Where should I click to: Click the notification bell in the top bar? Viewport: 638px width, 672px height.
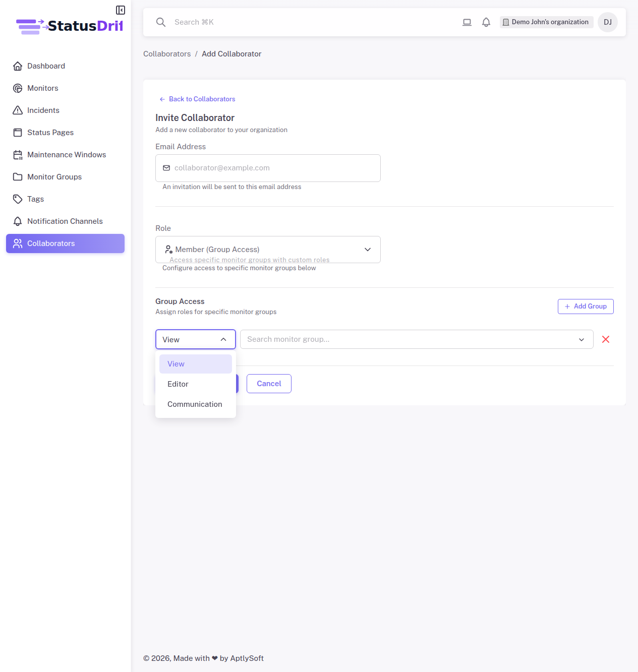[x=486, y=22]
